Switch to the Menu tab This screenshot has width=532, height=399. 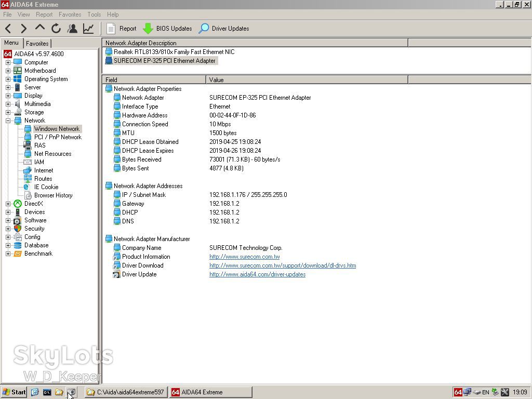point(11,43)
